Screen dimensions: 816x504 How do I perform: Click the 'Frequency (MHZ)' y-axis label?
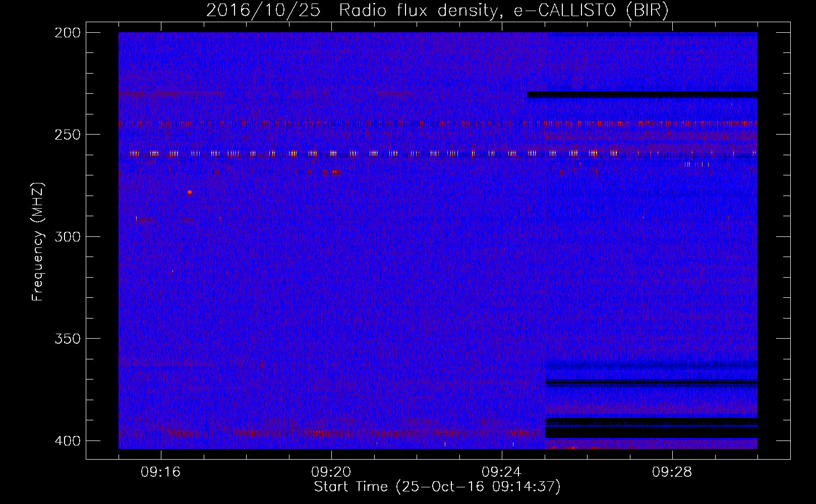click(x=38, y=242)
